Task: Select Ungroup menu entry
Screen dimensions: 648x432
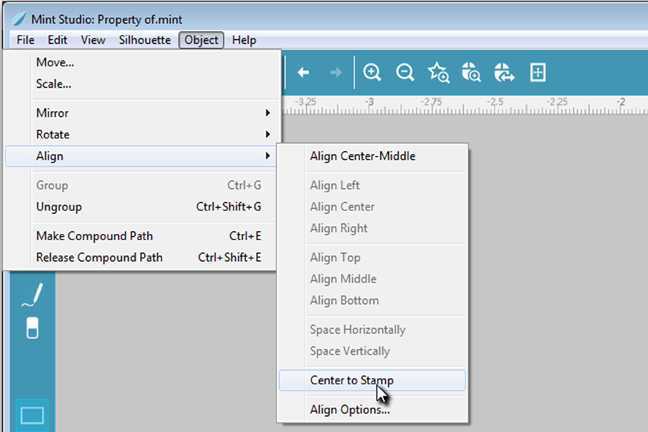Action: 141,207
